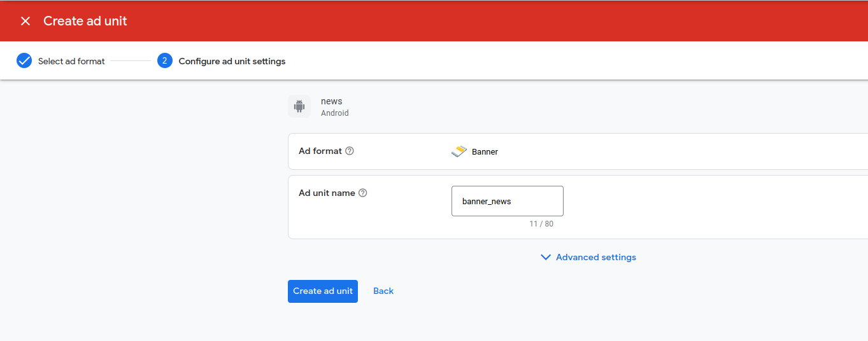Click the Banner format icon

coord(459,151)
